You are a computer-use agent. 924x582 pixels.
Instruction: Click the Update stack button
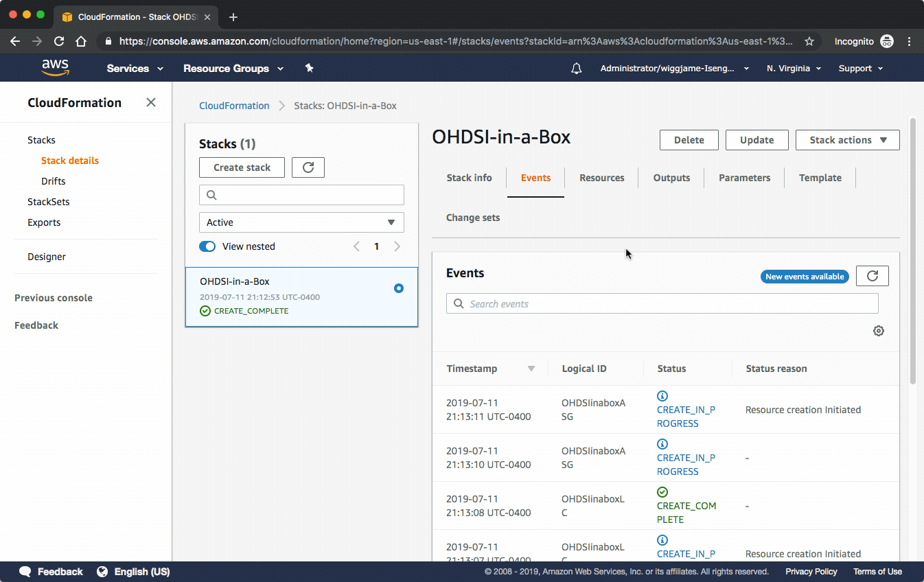tap(757, 140)
